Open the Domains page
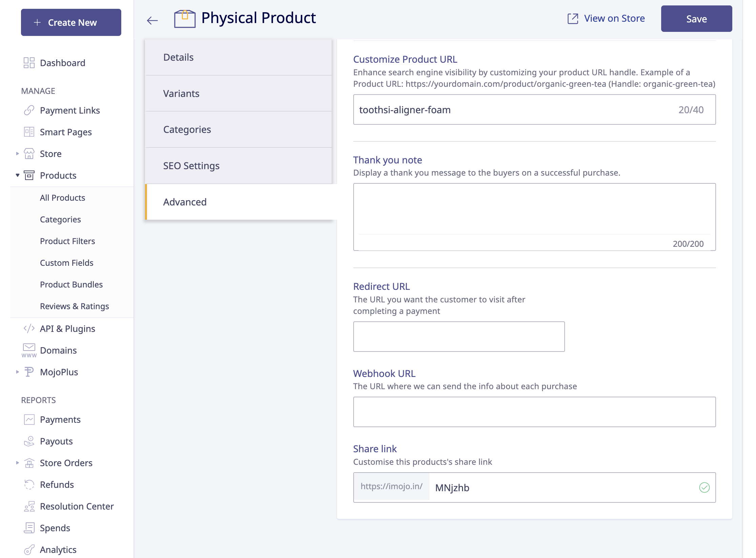756x558 pixels. pos(58,350)
